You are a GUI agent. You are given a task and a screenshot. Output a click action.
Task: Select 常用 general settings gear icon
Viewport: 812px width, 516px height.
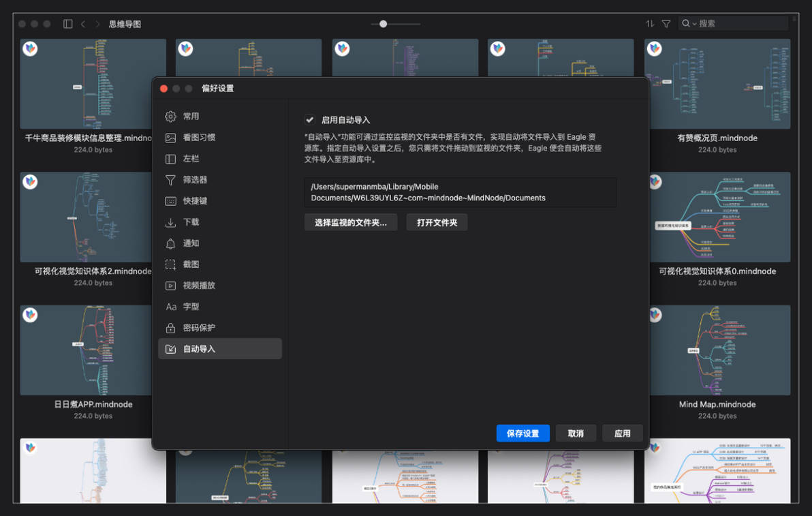(170, 116)
